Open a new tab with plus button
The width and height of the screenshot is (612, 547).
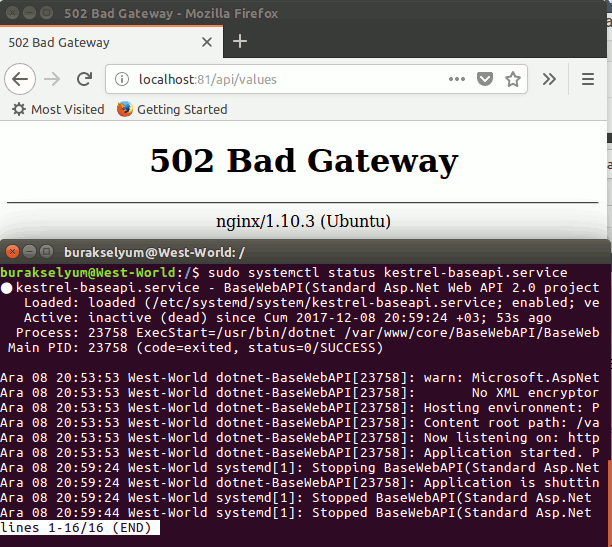coord(239,41)
